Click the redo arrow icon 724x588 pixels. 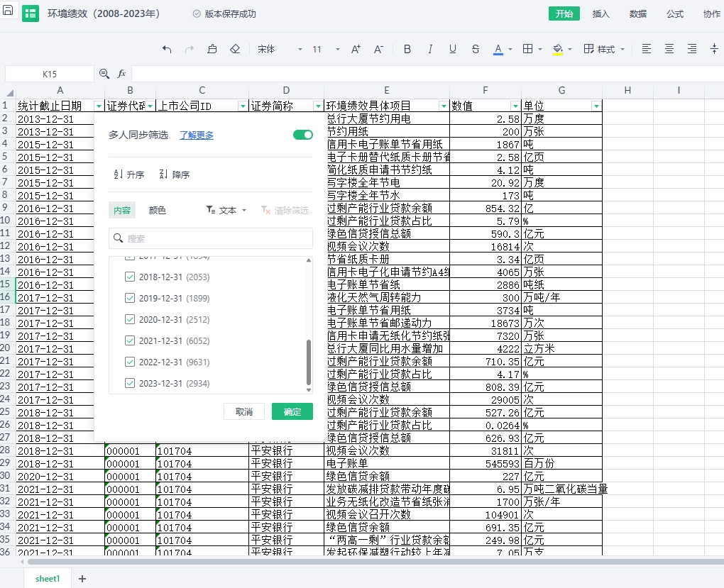click(190, 49)
